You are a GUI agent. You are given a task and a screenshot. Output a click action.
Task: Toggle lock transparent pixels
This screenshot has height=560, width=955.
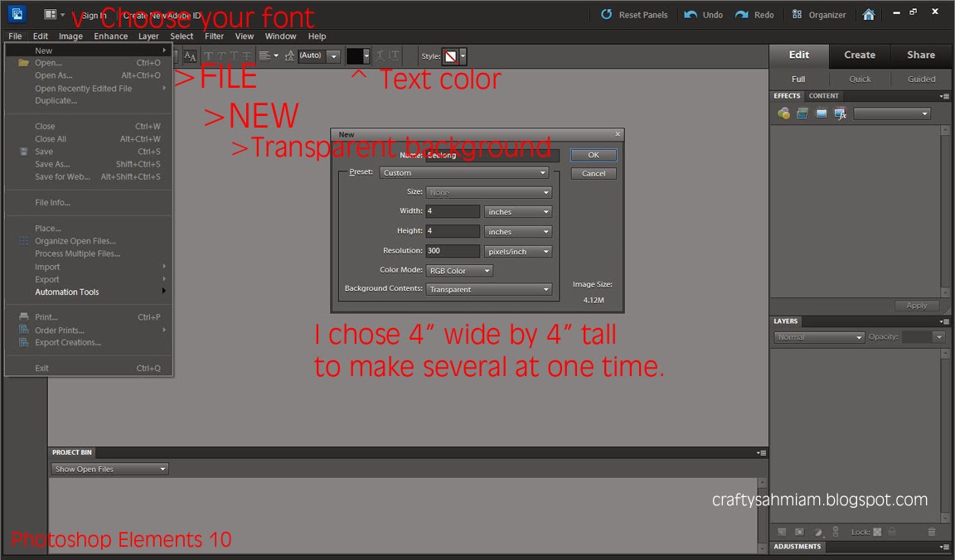tap(877, 532)
